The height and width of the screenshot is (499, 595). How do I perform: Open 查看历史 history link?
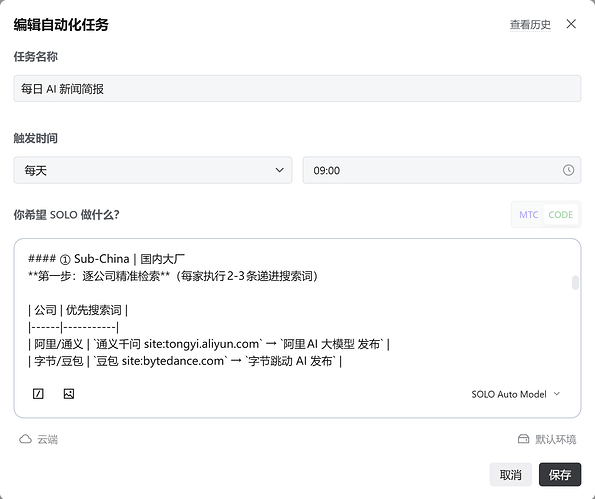click(530, 25)
